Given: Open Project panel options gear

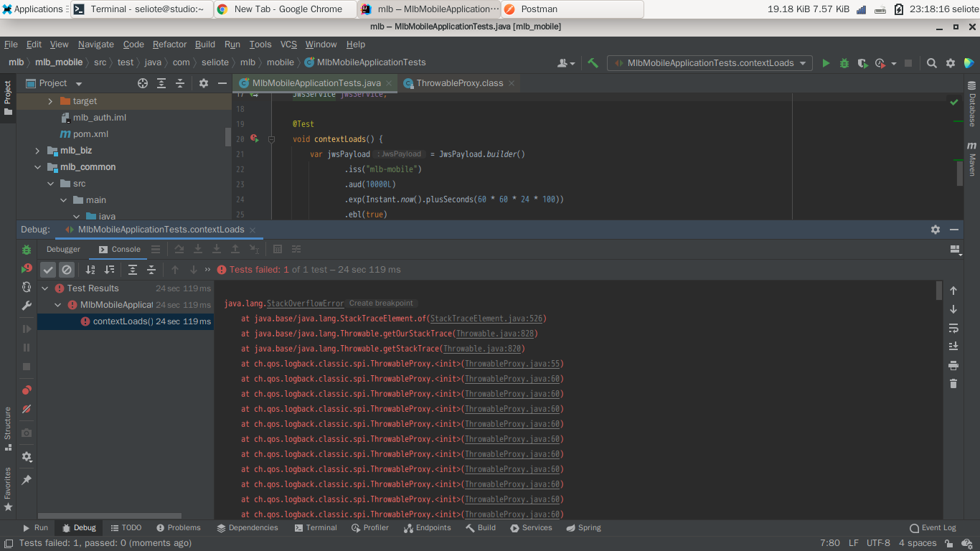Looking at the screenshot, I should click(204, 83).
